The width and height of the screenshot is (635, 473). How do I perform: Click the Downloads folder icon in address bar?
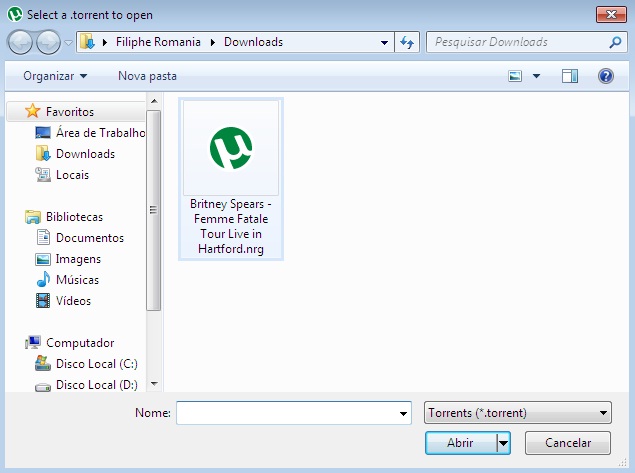tap(87, 42)
